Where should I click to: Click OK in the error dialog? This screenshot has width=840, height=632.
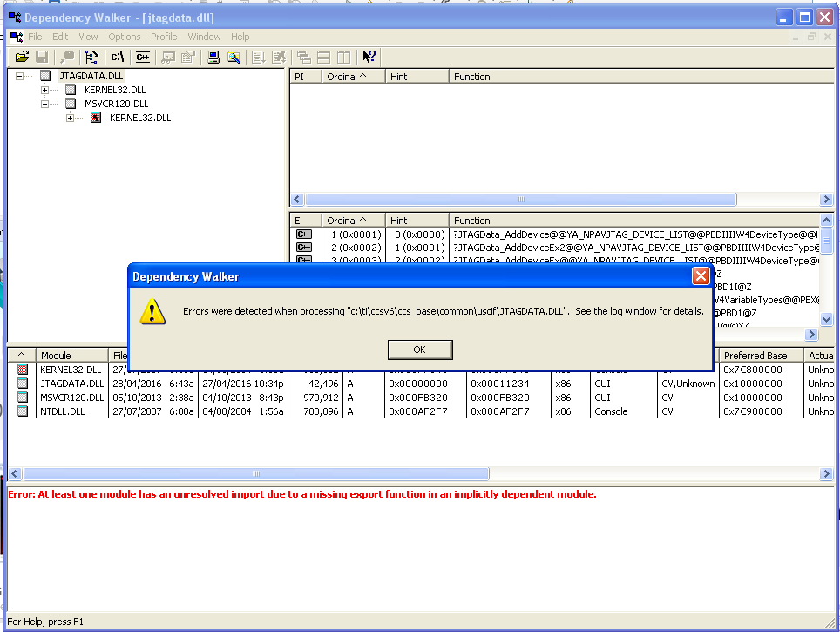click(x=420, y=350)
